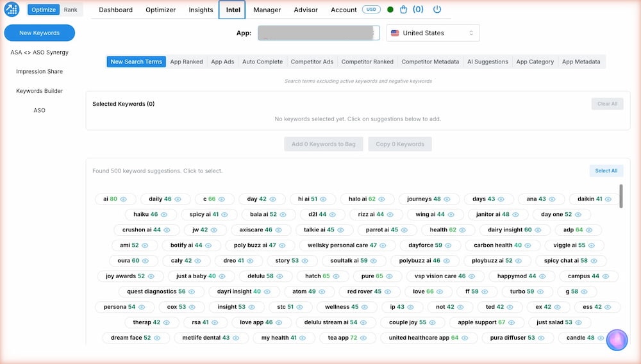641x364 pixels.
Task: Switch to App Ranked tab
Action: click(187, 62)
